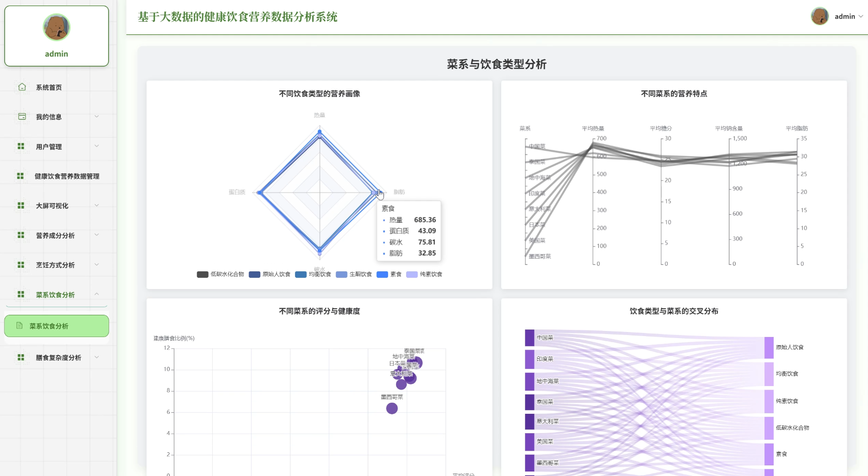Viewport: 868px width, 476px height.
Task: Click the 平均钠含量 axis title
Action: [x=729, y=128]
